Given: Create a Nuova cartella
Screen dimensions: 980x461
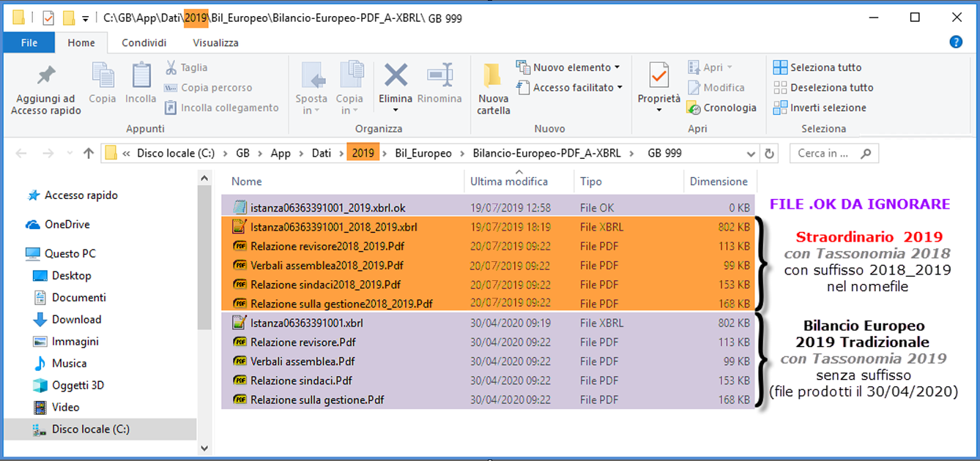Looking at the screenshot, I should pos(493,89).
